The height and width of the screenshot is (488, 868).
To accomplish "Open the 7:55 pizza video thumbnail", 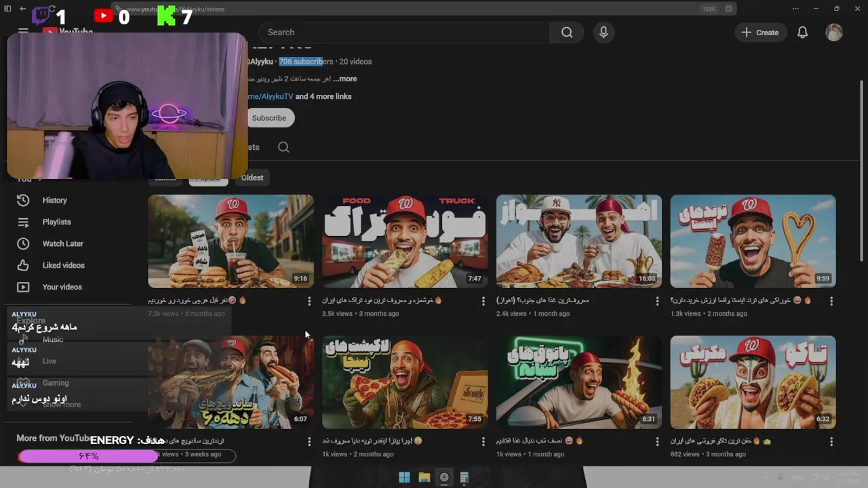I will tap(405, 382).
